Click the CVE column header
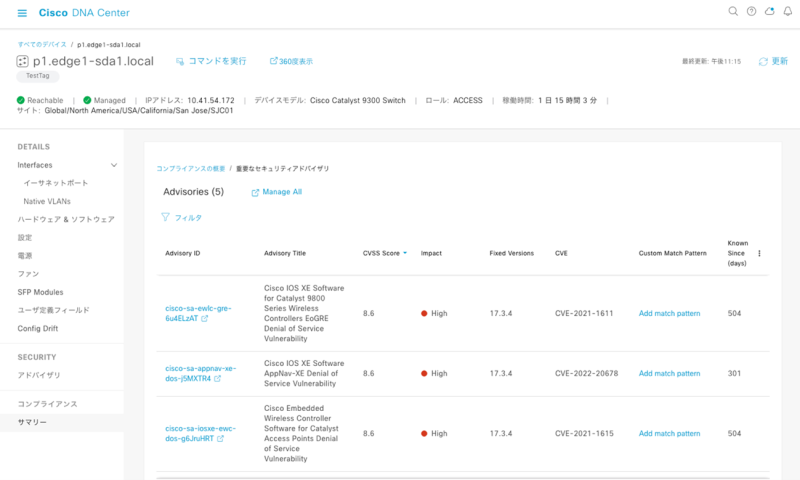The height and width of the screenshot is (480, 800). [561, 253]
